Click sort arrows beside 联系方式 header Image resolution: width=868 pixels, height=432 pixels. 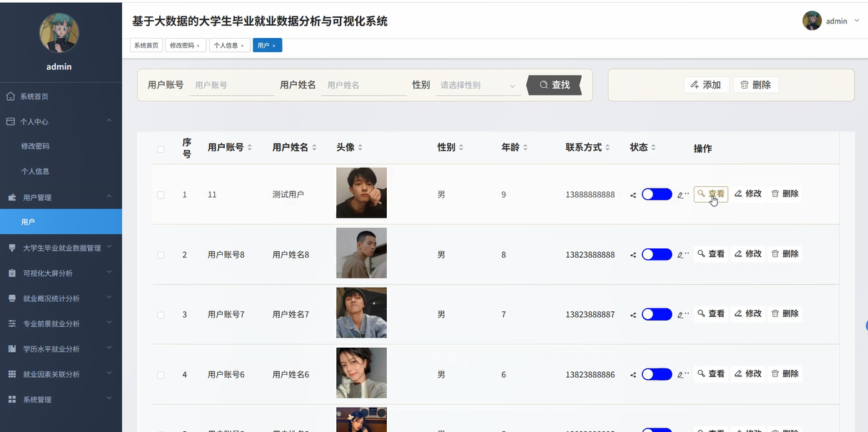coord(607,148)
